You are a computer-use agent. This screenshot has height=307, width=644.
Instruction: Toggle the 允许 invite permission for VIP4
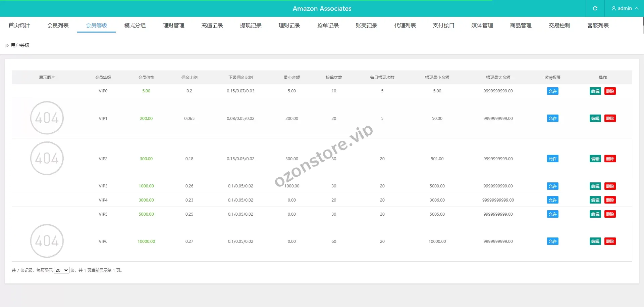[552, 200]
